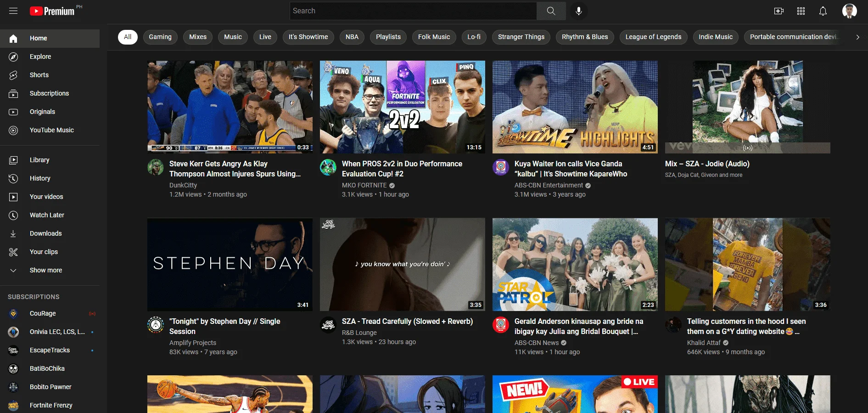Select the NBA filter chip
Image resolution: width=868 pixels, height=413 pixels.
point(352,37)
